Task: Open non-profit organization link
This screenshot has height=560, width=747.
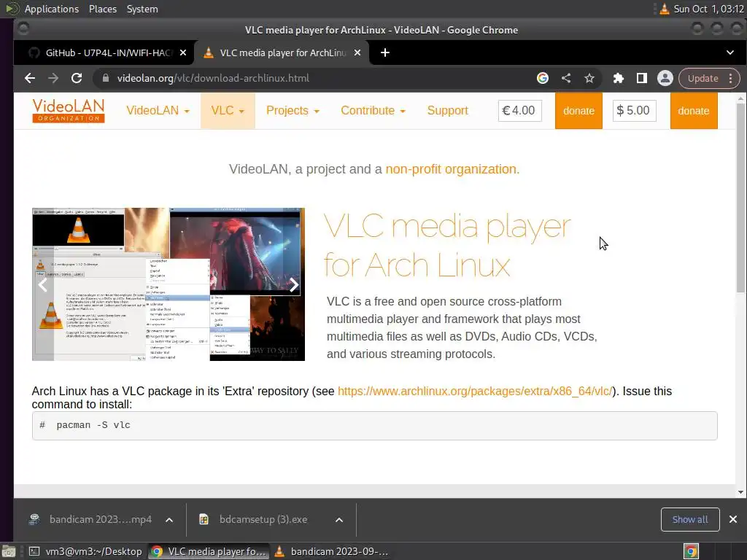Action: 452,169
